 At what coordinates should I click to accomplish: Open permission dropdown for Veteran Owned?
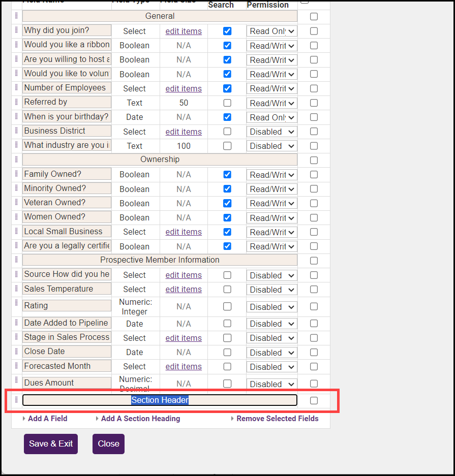coord(272,203)
